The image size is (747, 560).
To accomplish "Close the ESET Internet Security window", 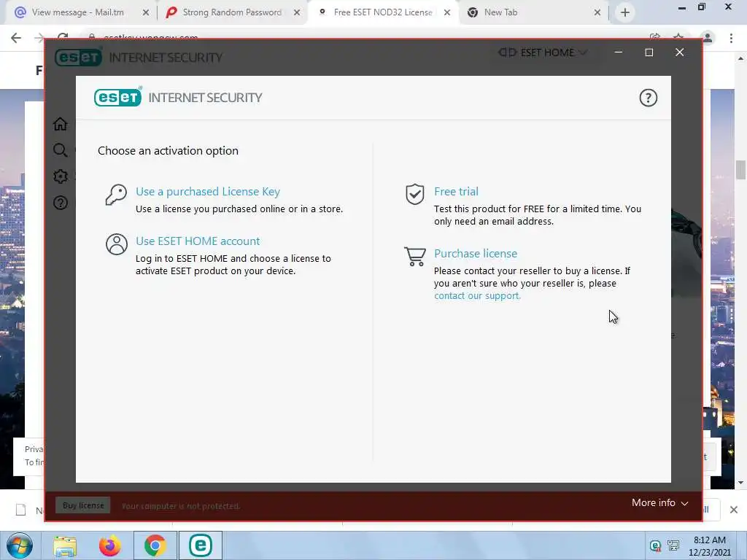I will (x=679, y=52).
